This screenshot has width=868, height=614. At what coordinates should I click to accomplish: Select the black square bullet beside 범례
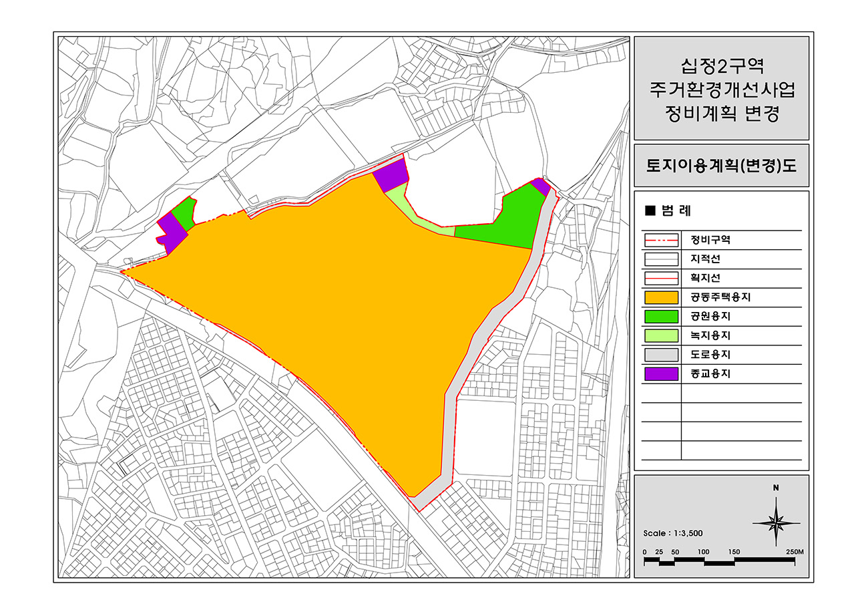click(650, 210)
